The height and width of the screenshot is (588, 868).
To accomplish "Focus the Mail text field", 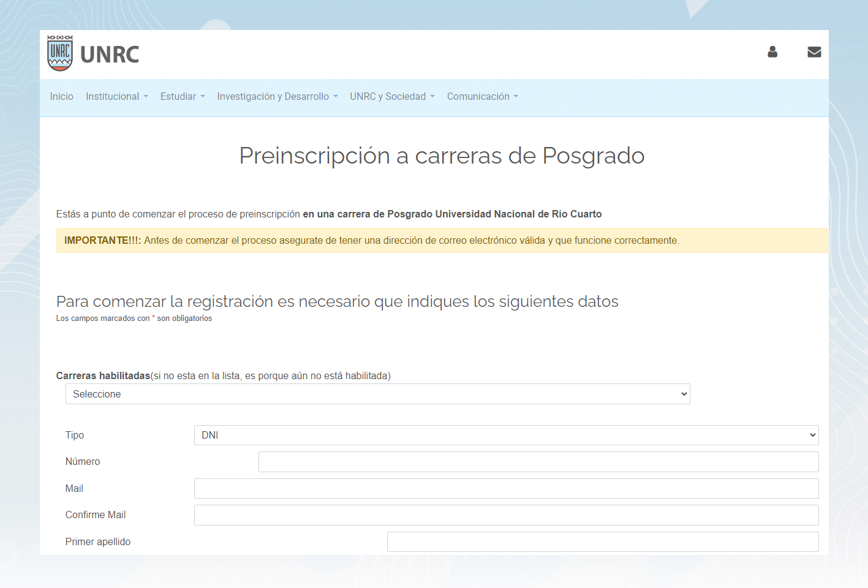I will click(x=506, y=489).
